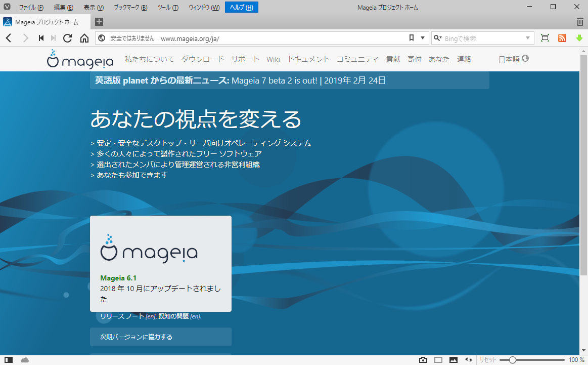The width and height of the screenshot is (588, 365).
Task: Open closed tabs trash can
Action: pyautogui.click(x=580, y=22)
